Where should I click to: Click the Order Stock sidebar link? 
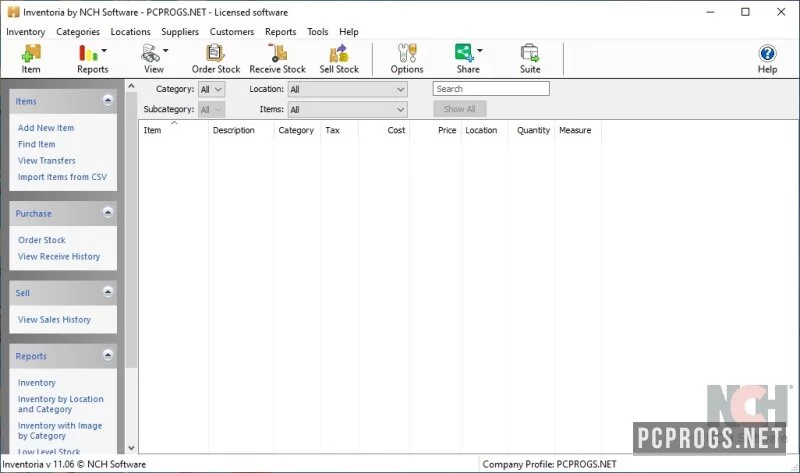[42, 240]
